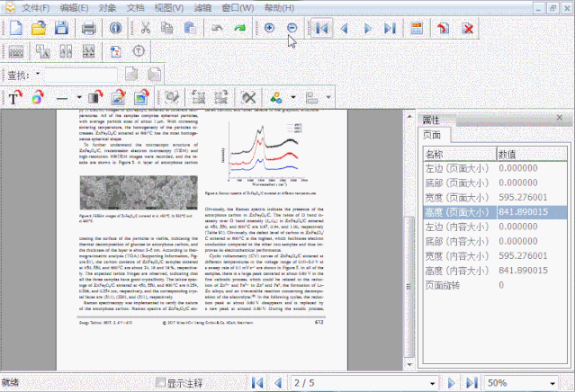Save the document with the floppy icon
575x392 pixels.
pos(61,28)
